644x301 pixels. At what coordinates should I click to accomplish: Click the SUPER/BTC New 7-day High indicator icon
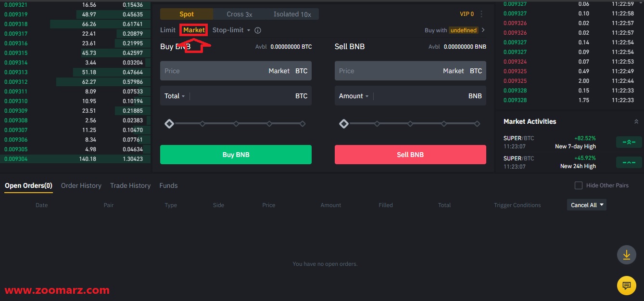click(x=629, y=142)
